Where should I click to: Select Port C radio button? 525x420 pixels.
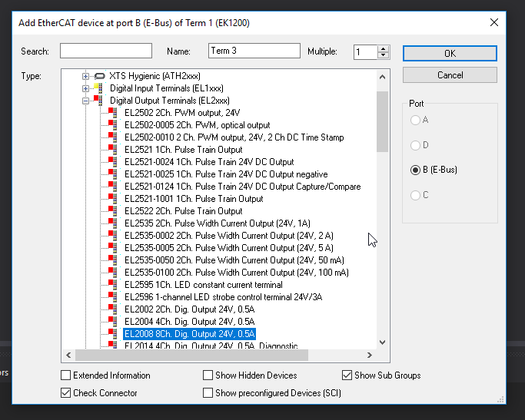[x=415, y=195]
